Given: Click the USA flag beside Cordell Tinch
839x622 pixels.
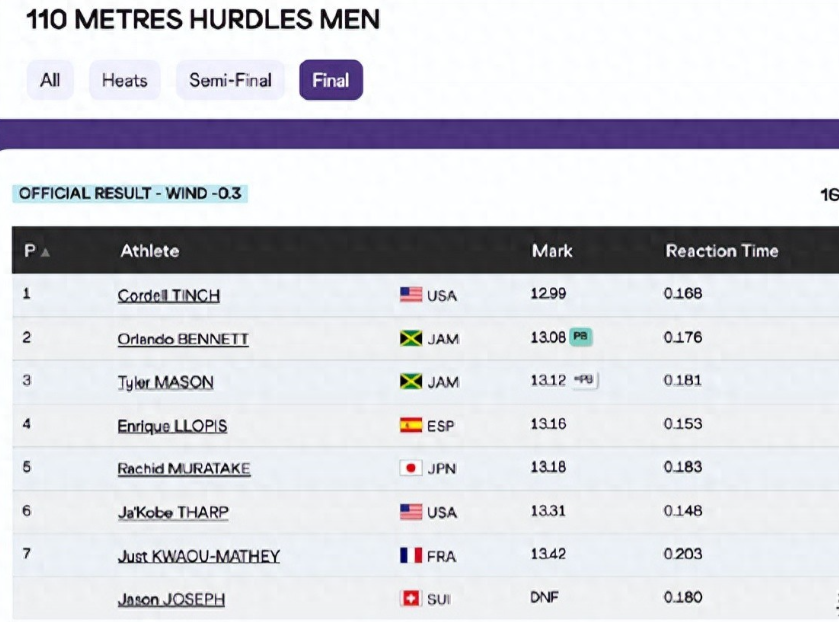Looking at the screenshot, I should 411,295.
